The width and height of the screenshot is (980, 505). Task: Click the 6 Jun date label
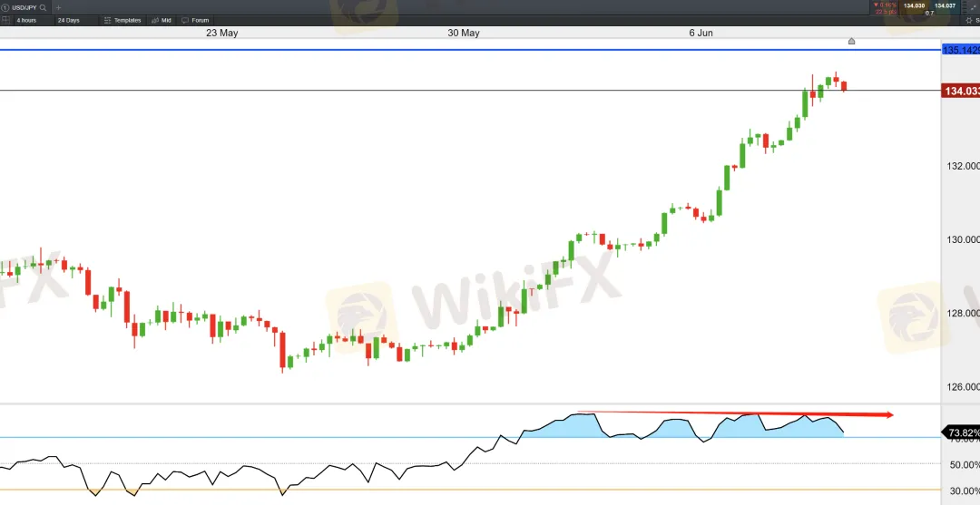tap(701, 33)
